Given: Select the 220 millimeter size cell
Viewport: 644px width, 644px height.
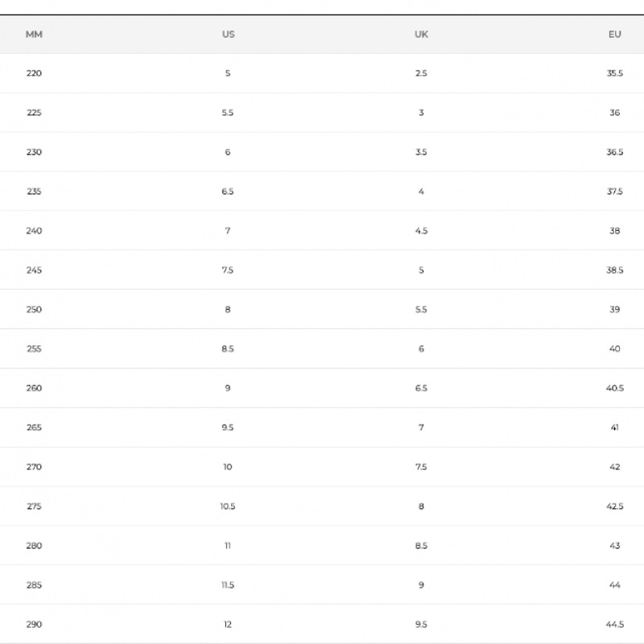Looking at the screenshot, I should pyautogui.click(x=34, y=73).
